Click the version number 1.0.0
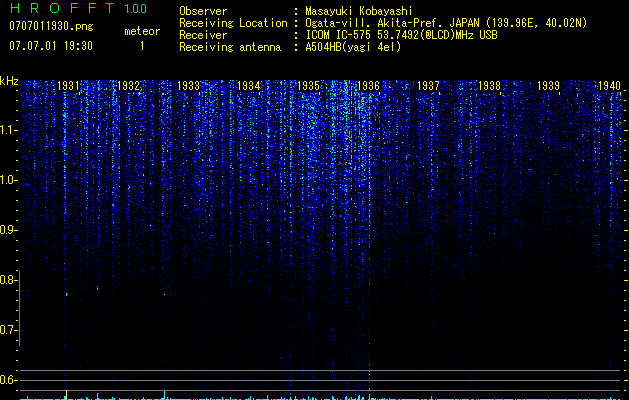This screenshot has width=629, height=400. click(136, 9)
